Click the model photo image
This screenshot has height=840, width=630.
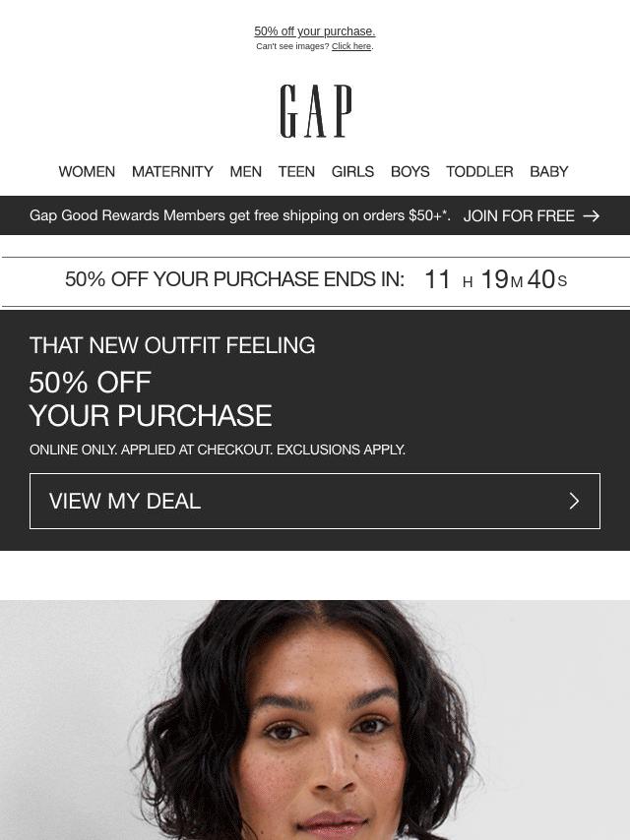click(315, 720)
